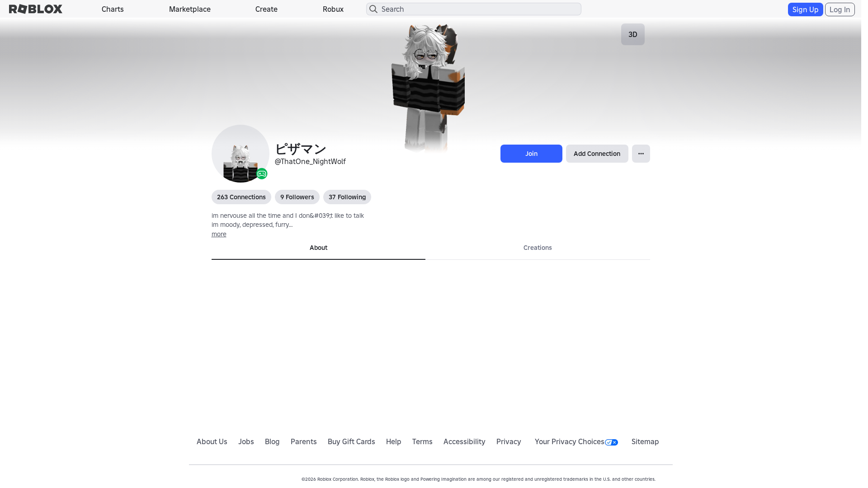Open the Jobs footer link
The width and height of the screenshot is (868, 488).
click(x=246, y=442)
